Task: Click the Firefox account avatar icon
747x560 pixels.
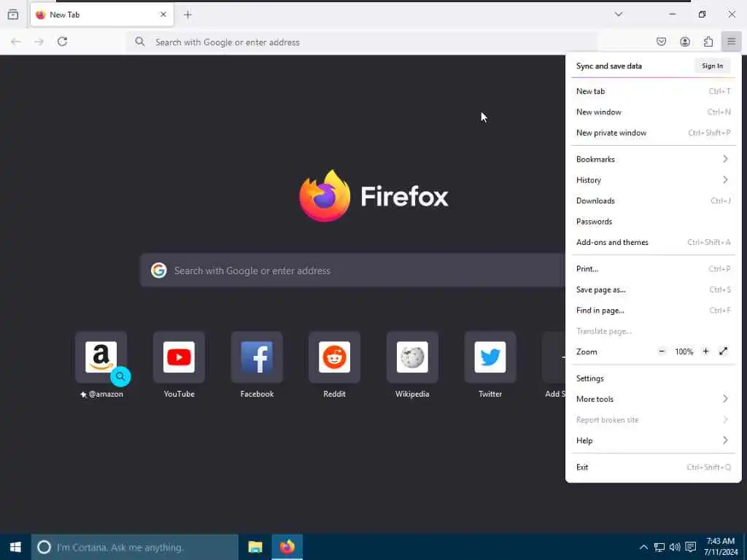Action: pyautogui.click(x=685, y=42)
